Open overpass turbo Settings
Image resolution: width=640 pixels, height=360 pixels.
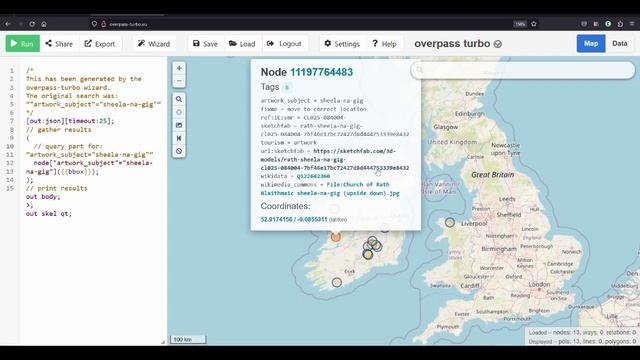coord(342,44)
